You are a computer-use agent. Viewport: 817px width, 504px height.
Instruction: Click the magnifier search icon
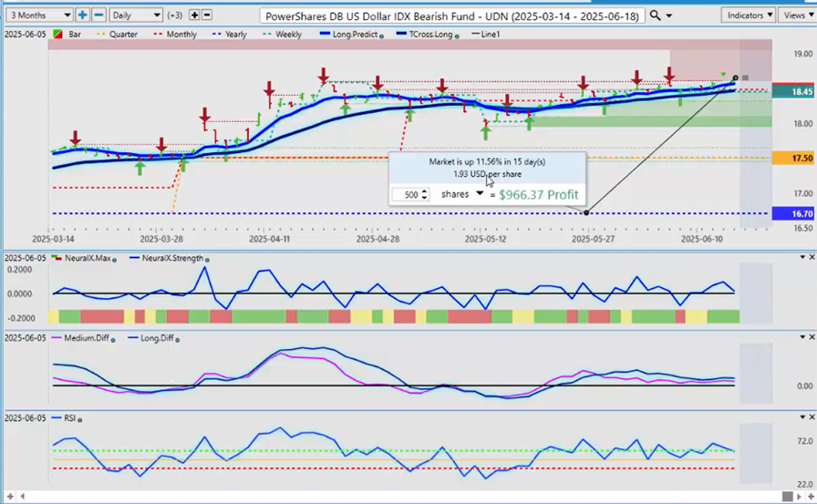(655, 15)
